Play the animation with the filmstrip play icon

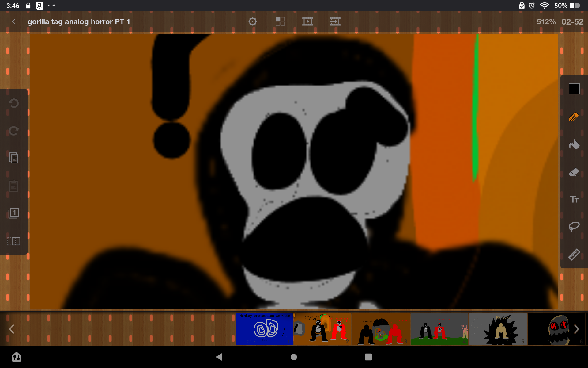pos(307,21)
